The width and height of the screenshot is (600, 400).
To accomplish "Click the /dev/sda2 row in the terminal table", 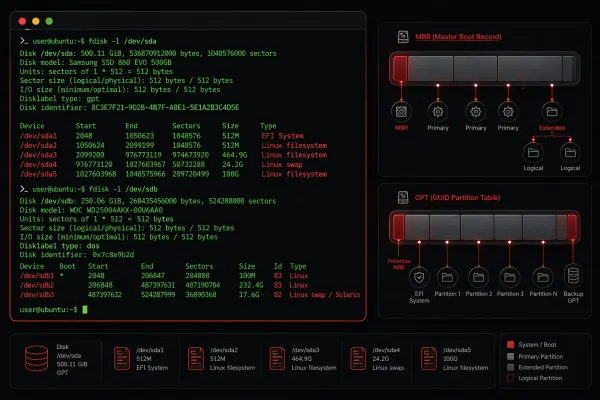I will click(x=173, y=145).
